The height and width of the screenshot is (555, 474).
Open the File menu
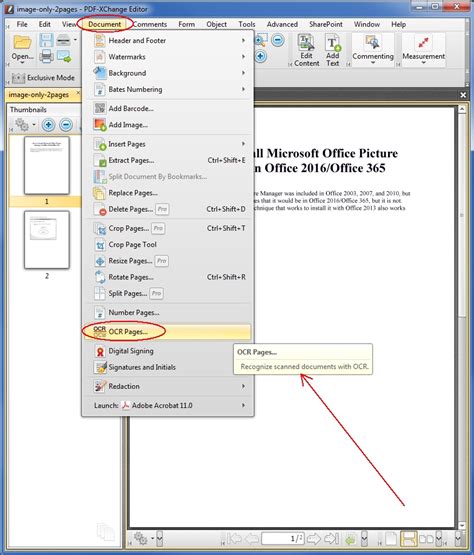point(22,24)
